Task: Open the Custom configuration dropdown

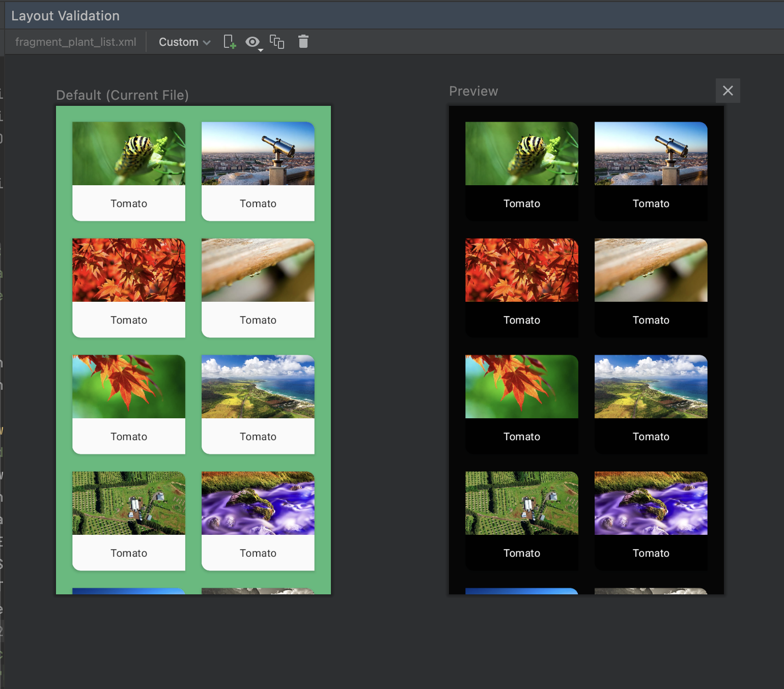Action: point(183,42)
